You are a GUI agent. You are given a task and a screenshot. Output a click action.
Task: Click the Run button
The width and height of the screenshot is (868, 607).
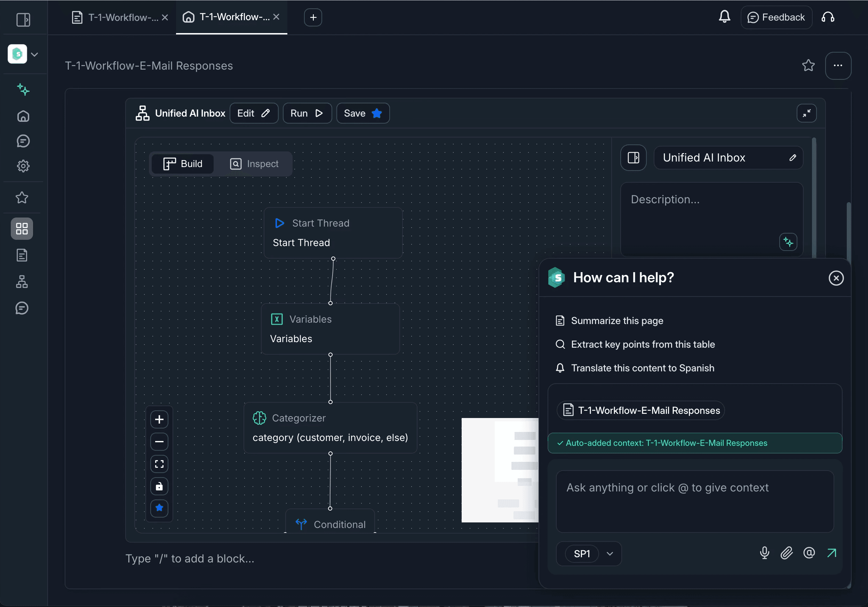click(306, 113)
